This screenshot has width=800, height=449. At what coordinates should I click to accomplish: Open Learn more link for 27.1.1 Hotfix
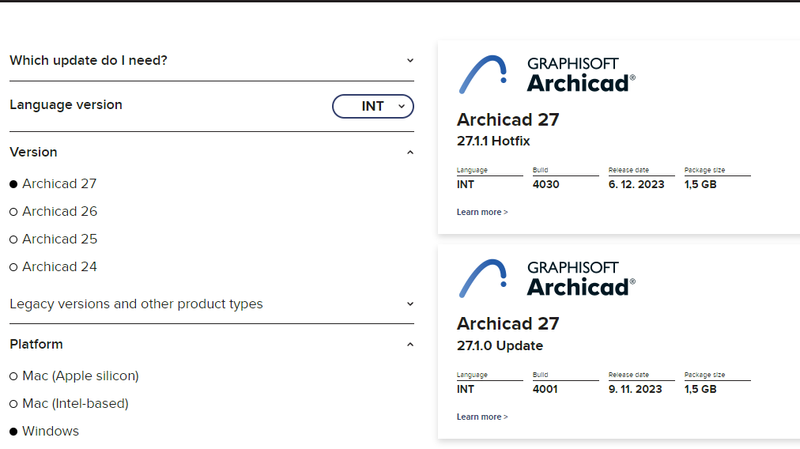coord(482,212)
